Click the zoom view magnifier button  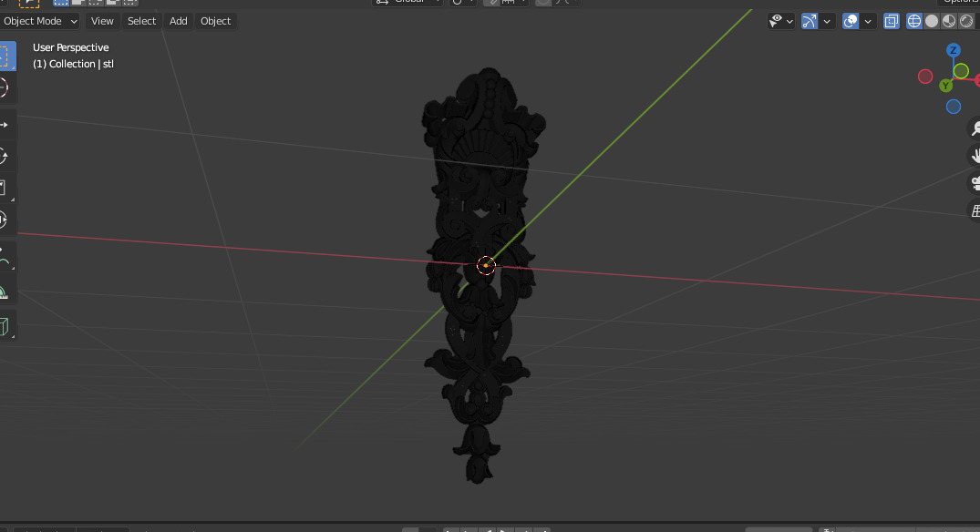click(974, 128)
